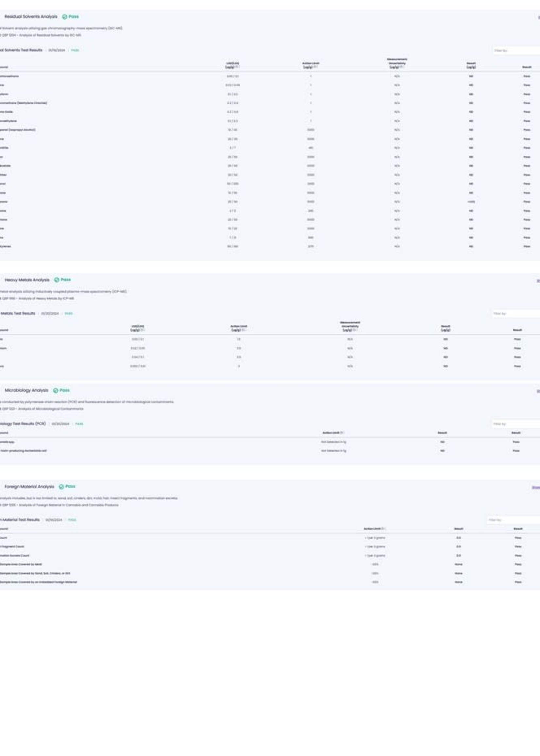Click info icon beside Heavy Metals LOD/LOQ header
Screen dimensions: 540x756
(x=142, y=330)
